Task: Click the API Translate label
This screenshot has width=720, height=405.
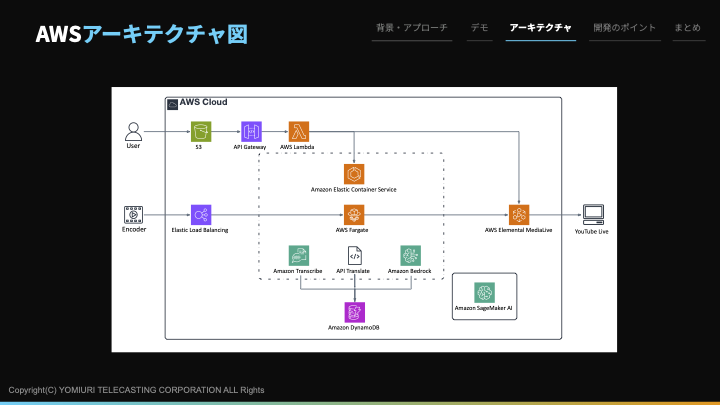Action: coord(353,271)
